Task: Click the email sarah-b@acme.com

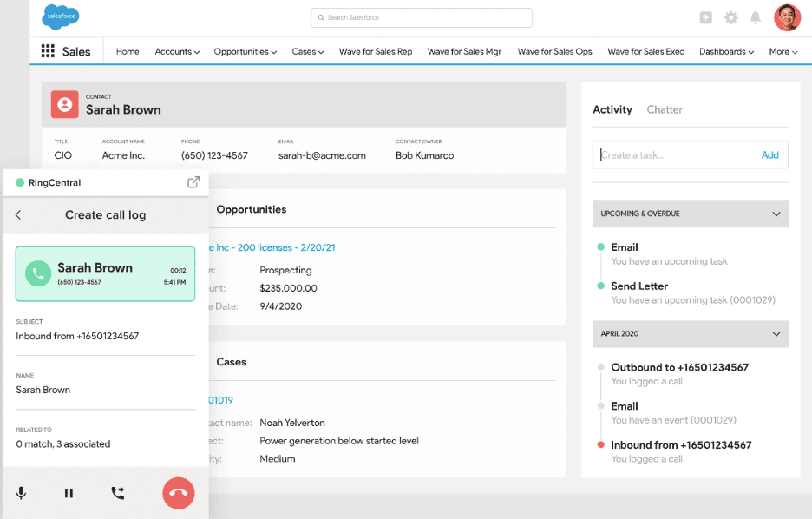Action: tap(322, 155)
